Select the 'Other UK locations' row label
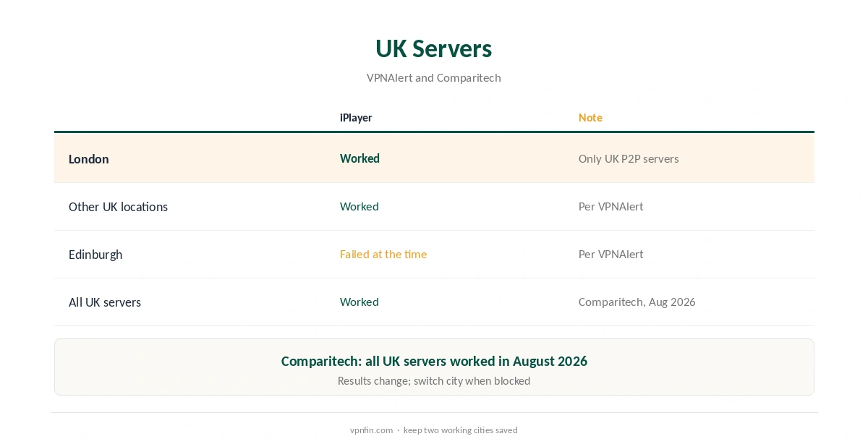 [118, 207]
